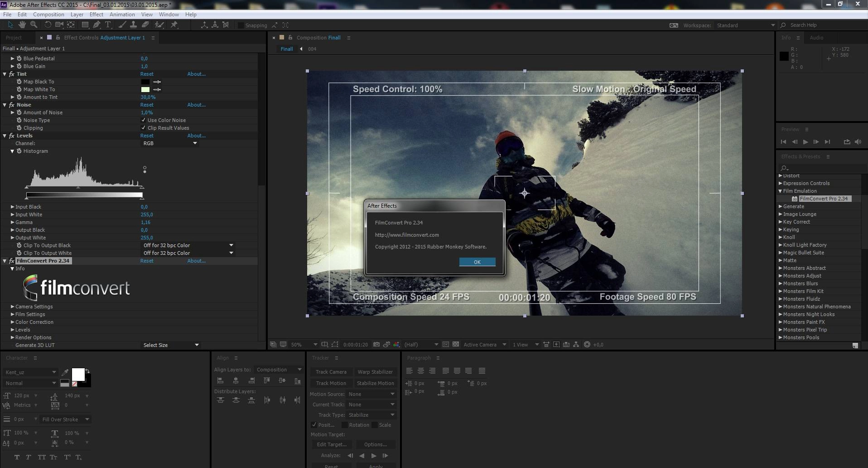This screenshot has height=468, width=868.
Task: Select the Pen tool
Action: [x=96, y=25]
